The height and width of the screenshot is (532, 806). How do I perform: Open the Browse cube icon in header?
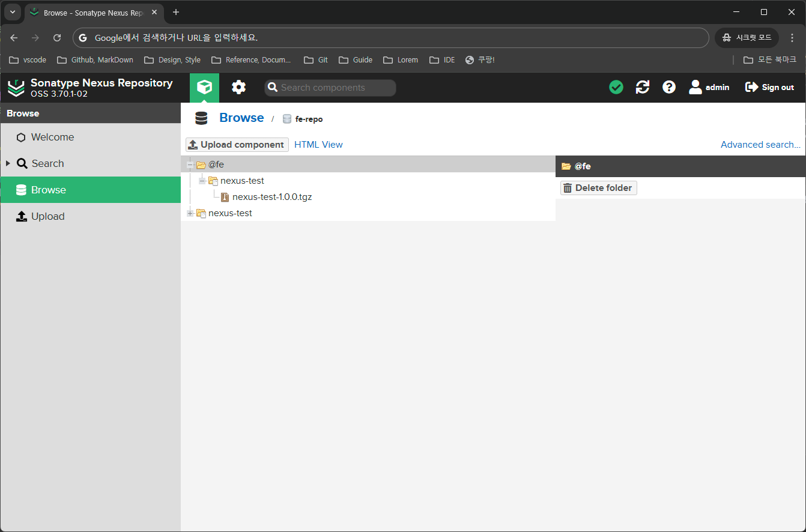click(204, 88)
